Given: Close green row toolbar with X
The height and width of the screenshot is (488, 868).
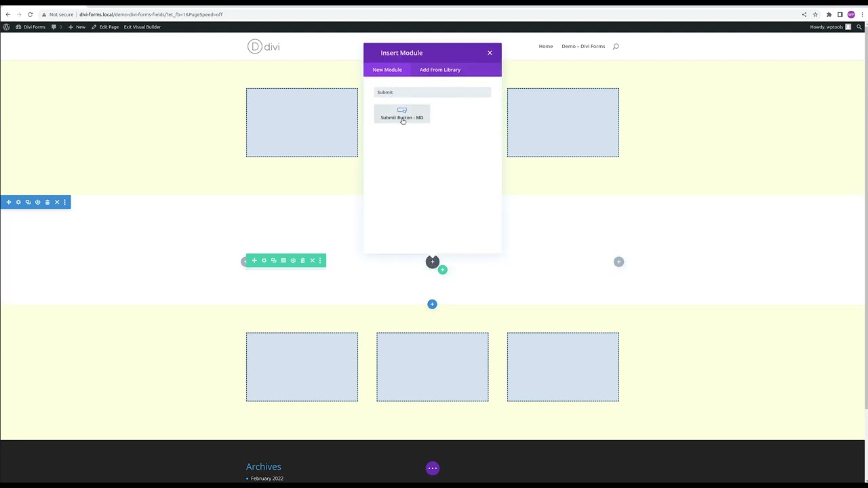Looking at the screenshot, I should [312, 260].
